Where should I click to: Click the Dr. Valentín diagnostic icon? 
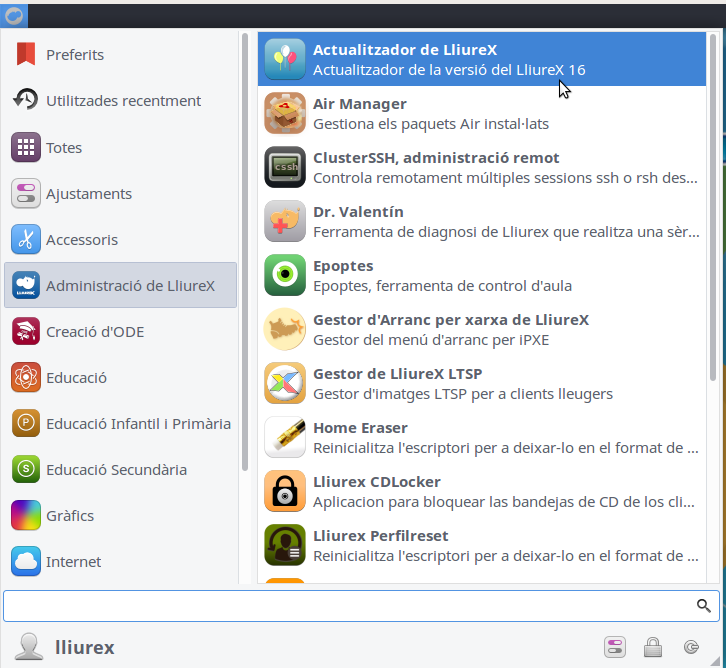pyautogui.click(x=285, y=221)
